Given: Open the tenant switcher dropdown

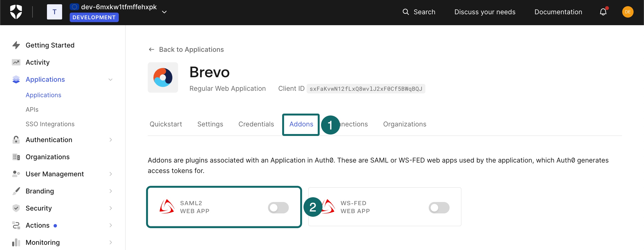Looking at the screenshot, I should [x=164, y=11].
